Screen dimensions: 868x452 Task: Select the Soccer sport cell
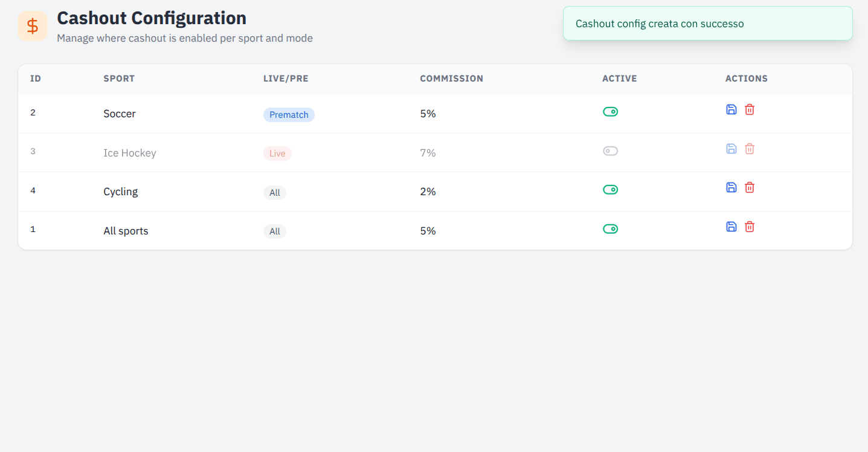point(120,114)
